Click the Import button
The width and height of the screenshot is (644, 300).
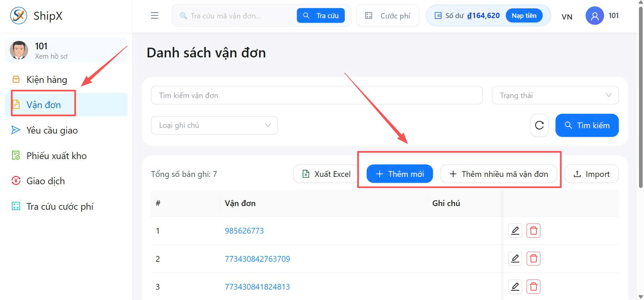tap(591, 174)
